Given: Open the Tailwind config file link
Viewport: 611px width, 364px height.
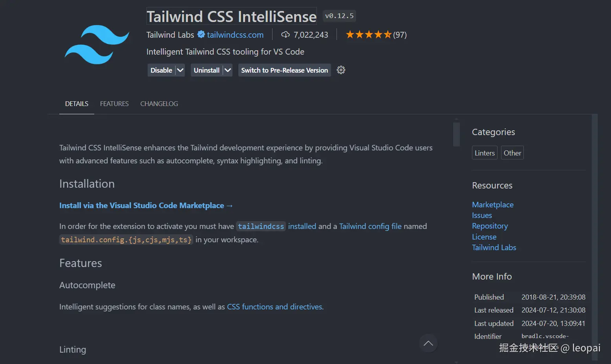Looking at the screenshot, I should tap(370, 226).
